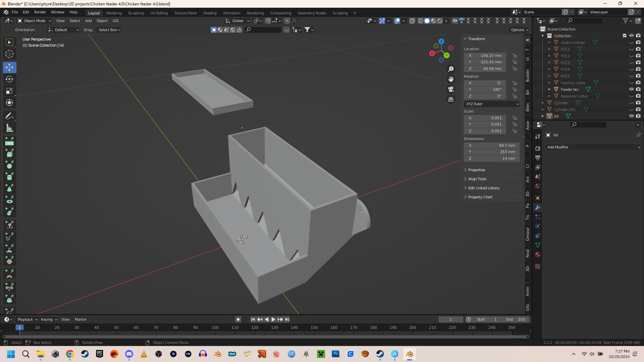Open the Modifiers wrench properties tab
Viewport: 644px width, 362px height.
coord(538,207)
